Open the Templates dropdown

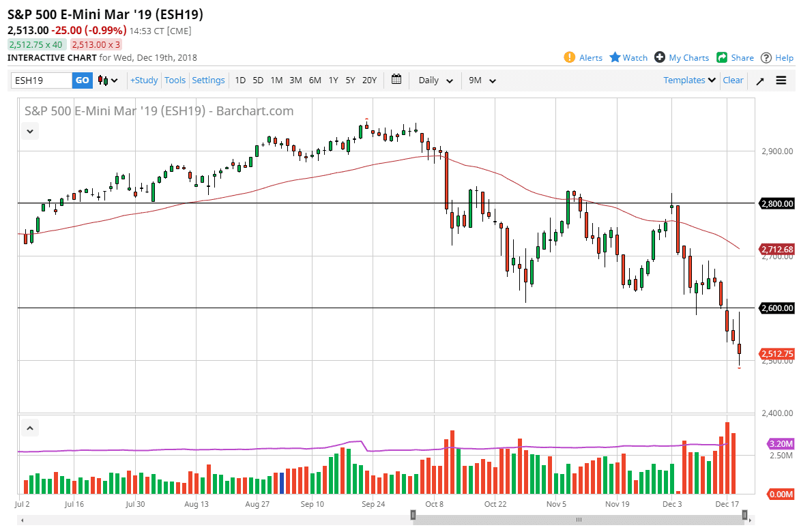[x=688, y=80]
